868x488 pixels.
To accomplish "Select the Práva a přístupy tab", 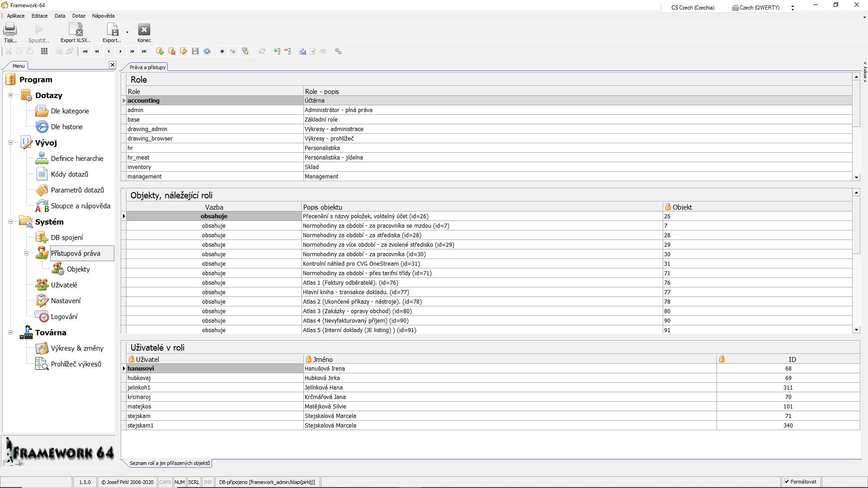I will pyautogui.click(x=147, y=67).
